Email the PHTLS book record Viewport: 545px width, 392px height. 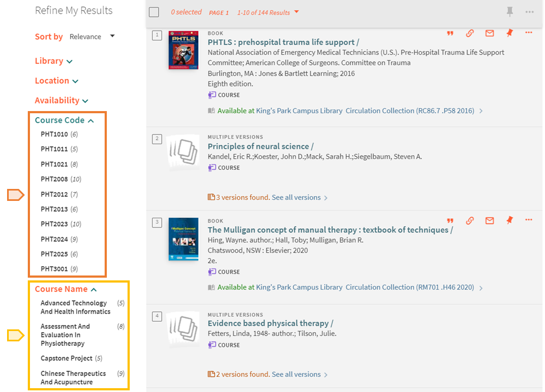coord(489,33)
